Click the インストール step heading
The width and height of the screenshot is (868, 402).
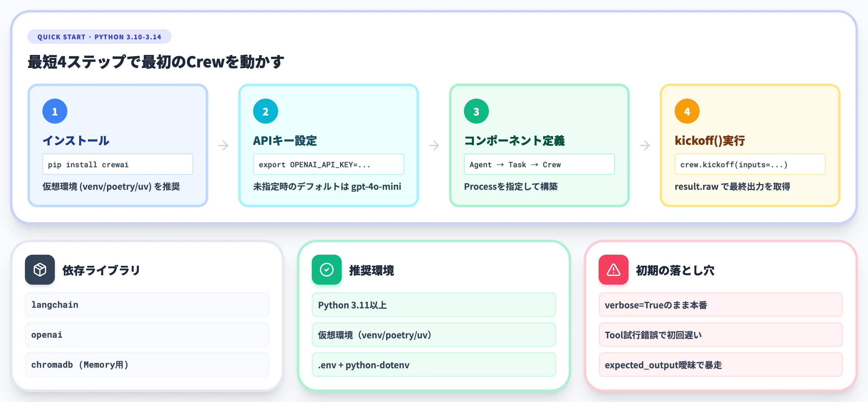(x=76, y=141)
